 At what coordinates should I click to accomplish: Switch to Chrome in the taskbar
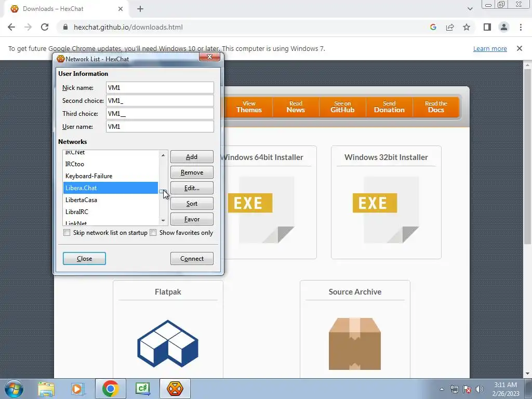point(110,389)
